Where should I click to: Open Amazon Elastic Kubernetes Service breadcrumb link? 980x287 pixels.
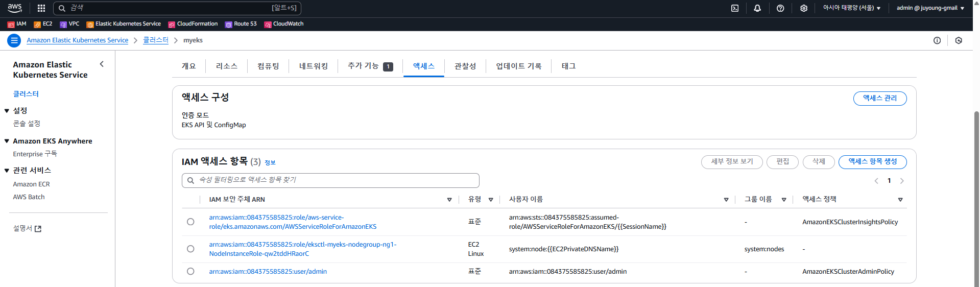click(x=78, y=40)
